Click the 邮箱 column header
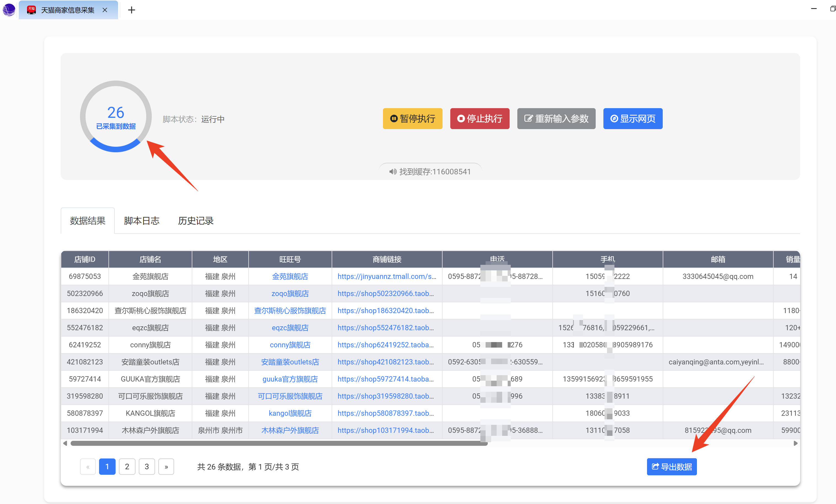 718,260
